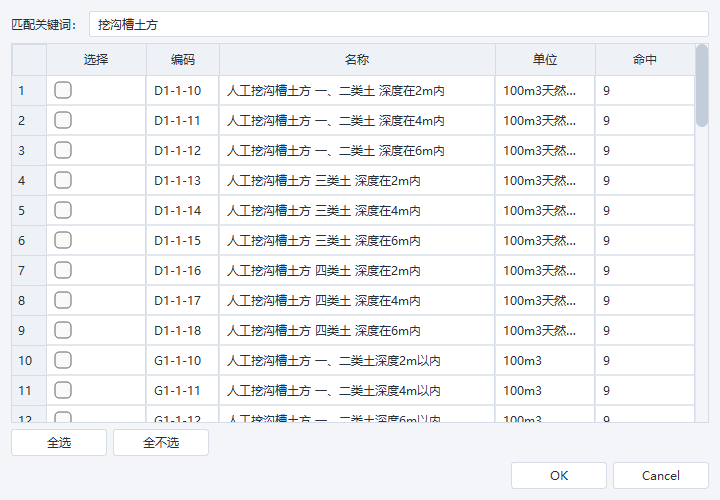Click row number 10 header
This screenshot has height=500, width=720.
point(29,360)
